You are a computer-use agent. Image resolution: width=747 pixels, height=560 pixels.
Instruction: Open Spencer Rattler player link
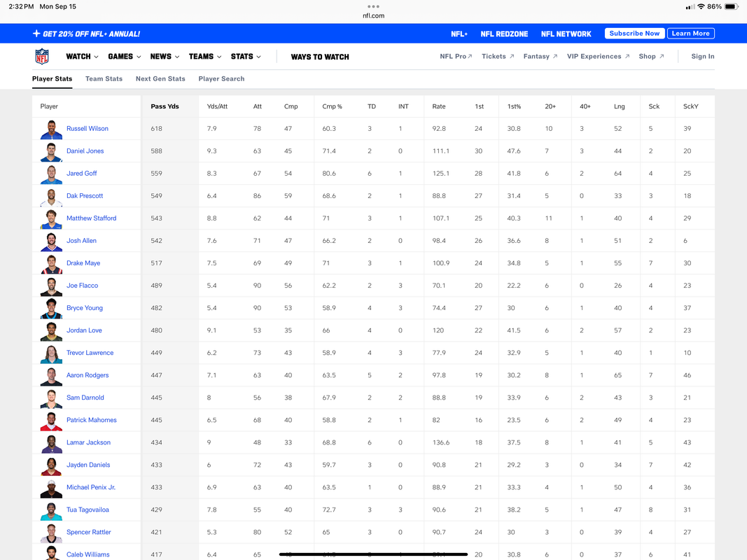(89, 532)
